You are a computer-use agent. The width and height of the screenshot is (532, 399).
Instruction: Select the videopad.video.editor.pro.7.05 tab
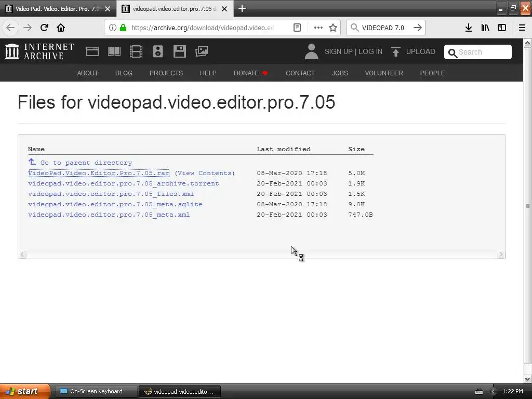(175, 9)
